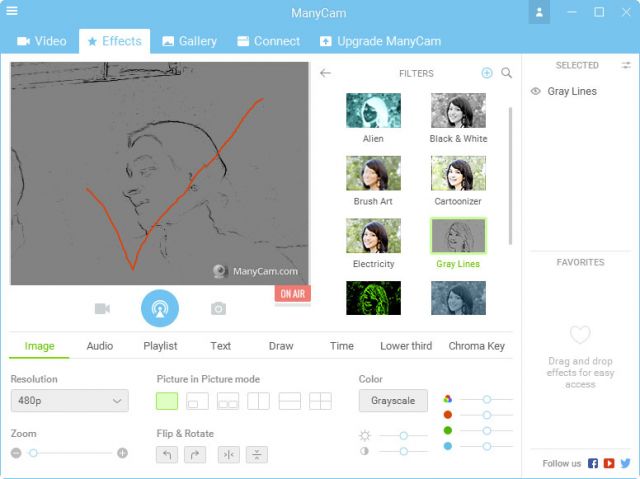
Task: Open the Lower third tab
Action: tap(406, 346)
